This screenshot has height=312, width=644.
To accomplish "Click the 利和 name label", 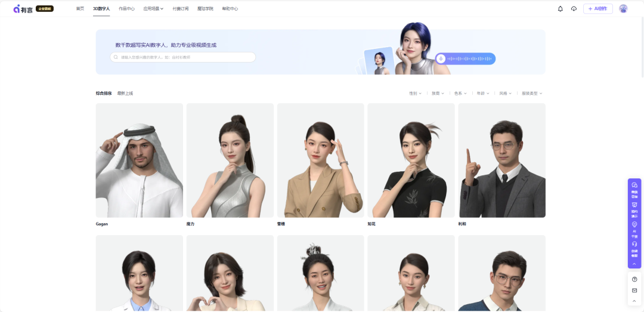I will [x=463, y=224].
